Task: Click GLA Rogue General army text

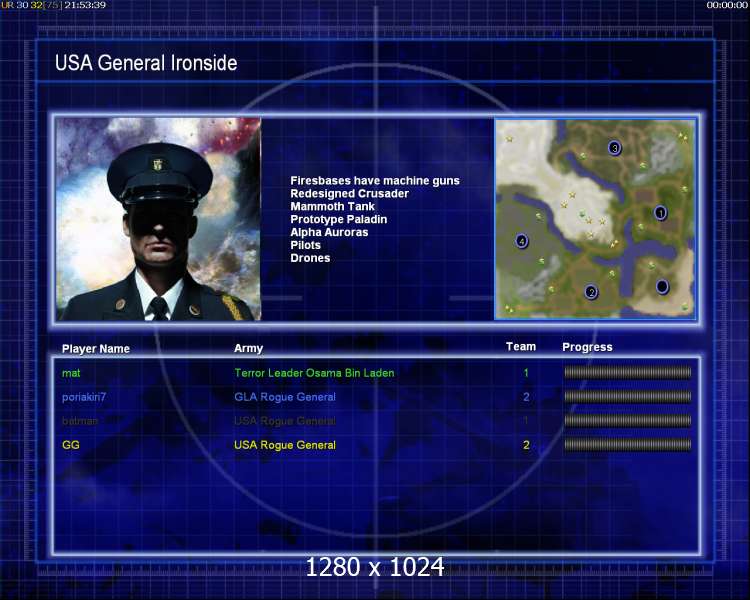Action: pyautogui.click(x=285, y=397)
